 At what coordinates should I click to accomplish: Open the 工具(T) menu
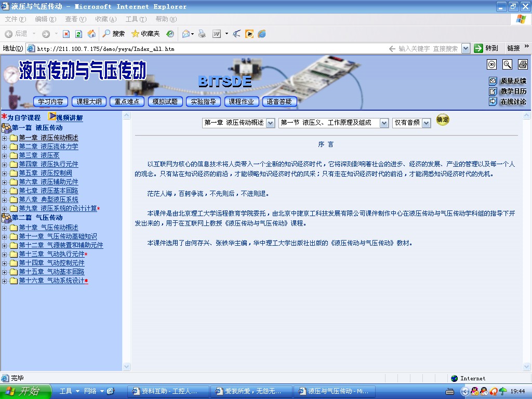(136, 19)
